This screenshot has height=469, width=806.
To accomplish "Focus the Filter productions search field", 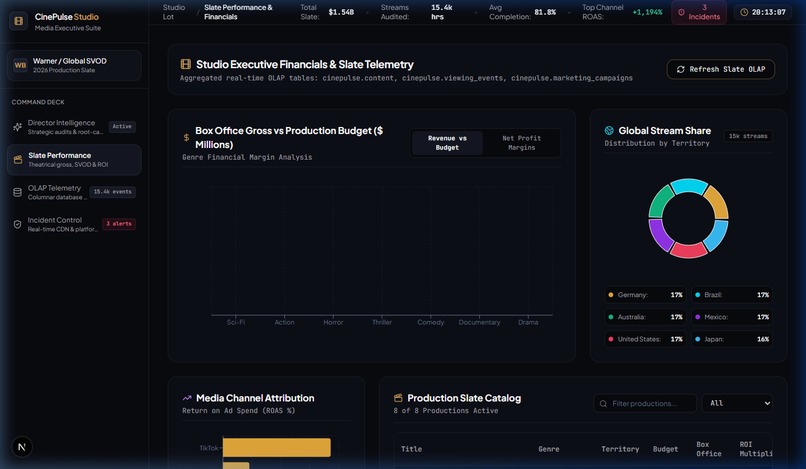I will tap(645, 404).
